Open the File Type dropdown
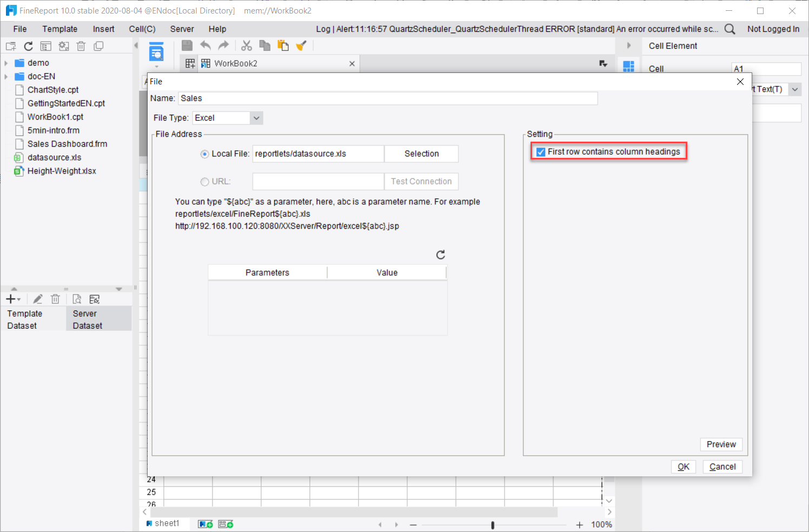The height and width of the screenshot is (532, 809). (x=256, y=118)
